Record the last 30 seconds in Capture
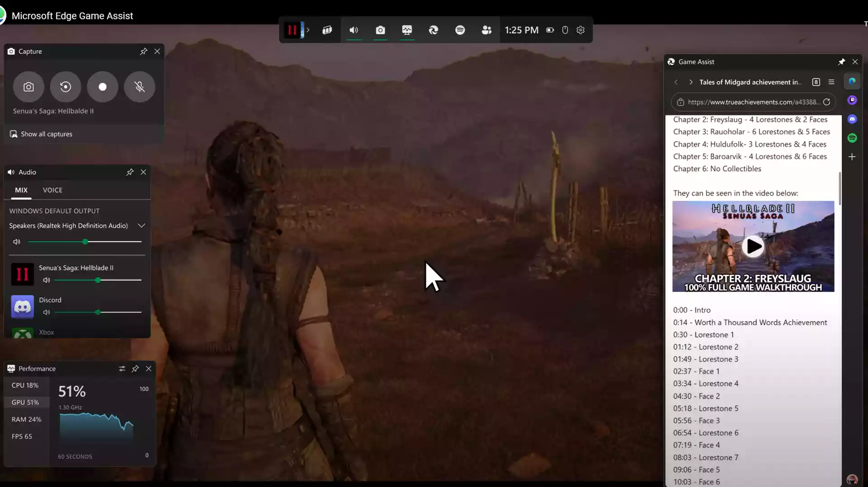Screen dimensions: 868x487 click(66, 87)
